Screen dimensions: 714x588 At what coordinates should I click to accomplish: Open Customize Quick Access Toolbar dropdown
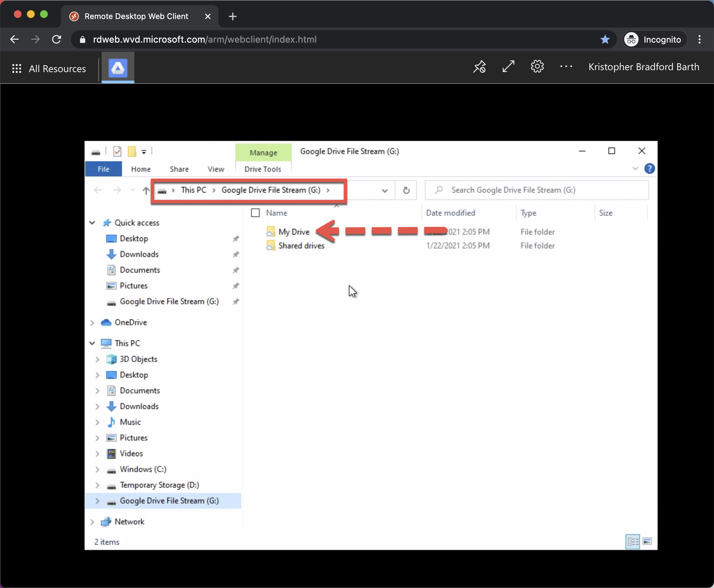(144, 152)
